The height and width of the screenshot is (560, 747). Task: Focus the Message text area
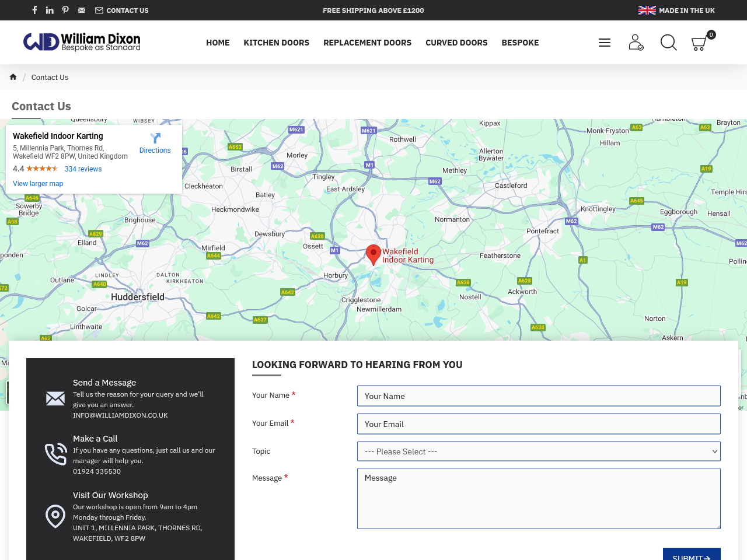[x=538, y=498]
